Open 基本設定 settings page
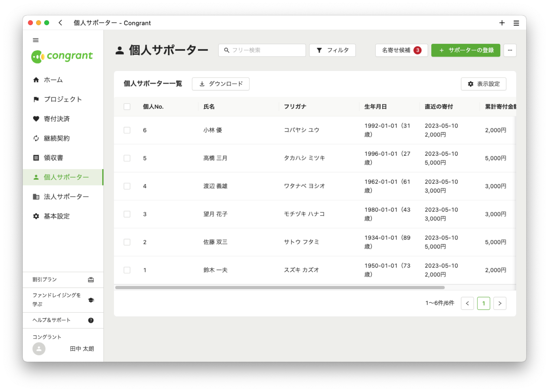 [63, 216]
